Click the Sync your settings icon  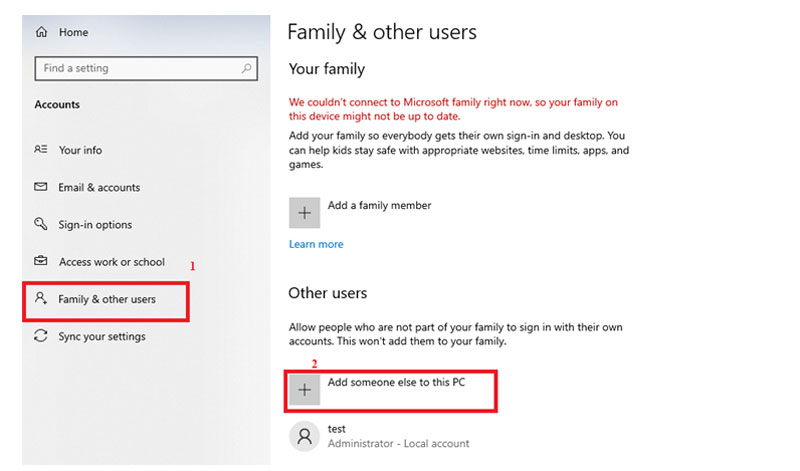point(41,337)
